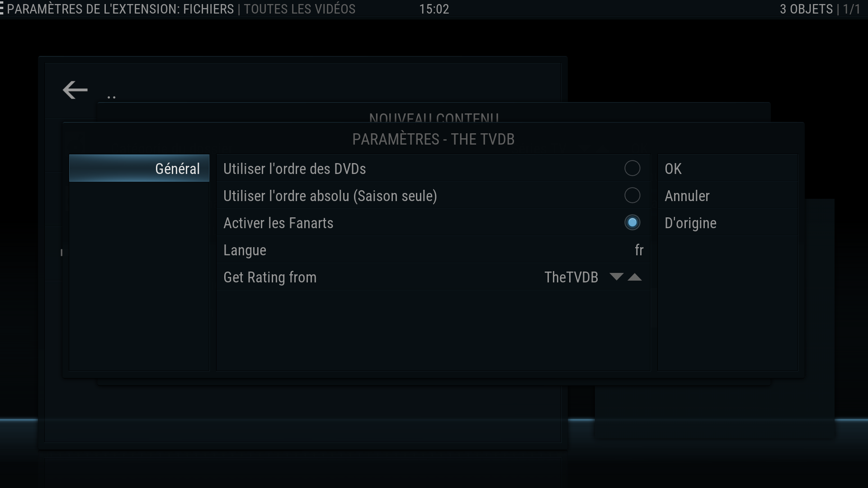Select the "Get Rating from" label
This screenshot has height=488, width=868.
click(270, 277)
